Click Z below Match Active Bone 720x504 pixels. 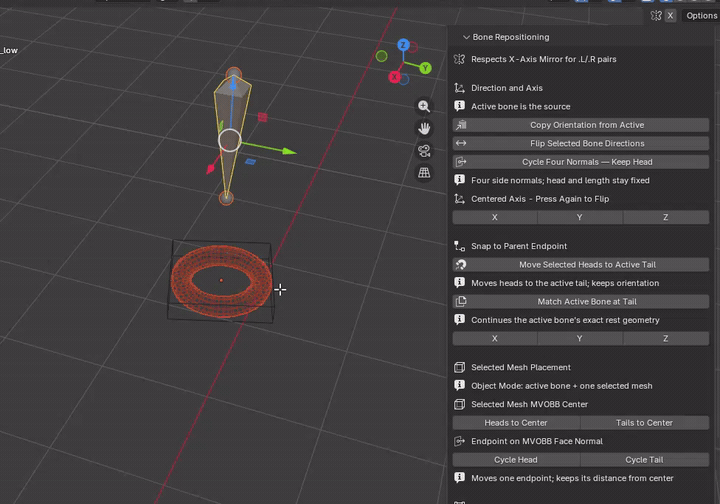point(665,338)
